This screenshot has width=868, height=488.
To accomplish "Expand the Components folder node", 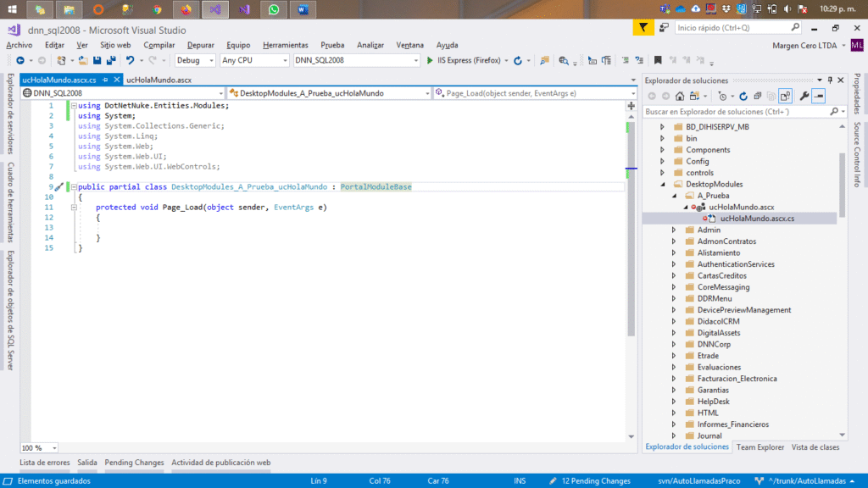I will point(662,150).
